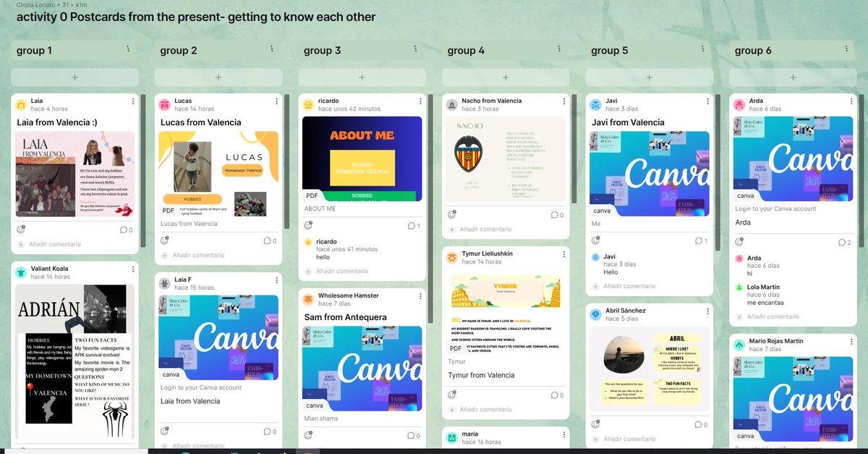This screenshot has width=868, height=454.
Task: View comment count on Arda's post
Action: [x=844, y=242]
